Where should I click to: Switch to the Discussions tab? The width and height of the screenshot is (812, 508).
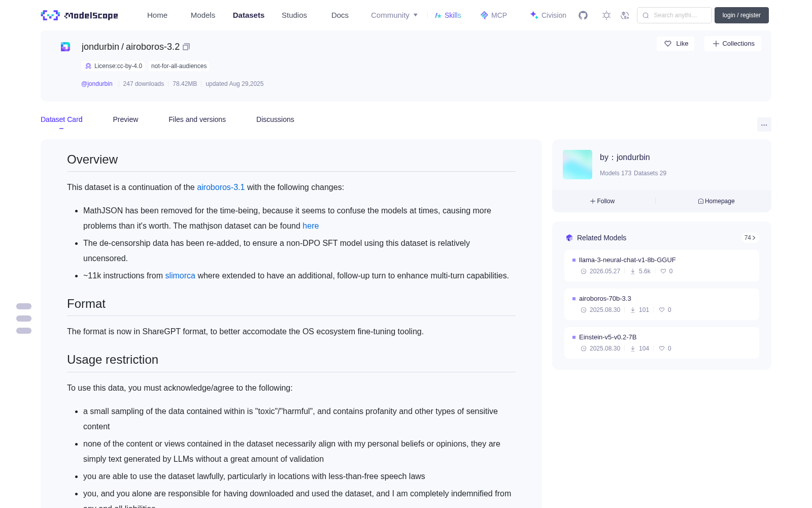click(275, 119)
